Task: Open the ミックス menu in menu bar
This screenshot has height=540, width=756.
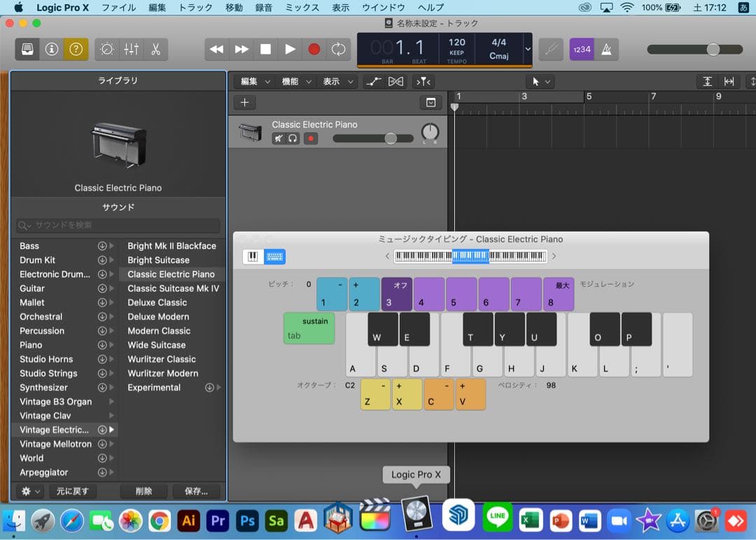Action: tap(302, 8)
